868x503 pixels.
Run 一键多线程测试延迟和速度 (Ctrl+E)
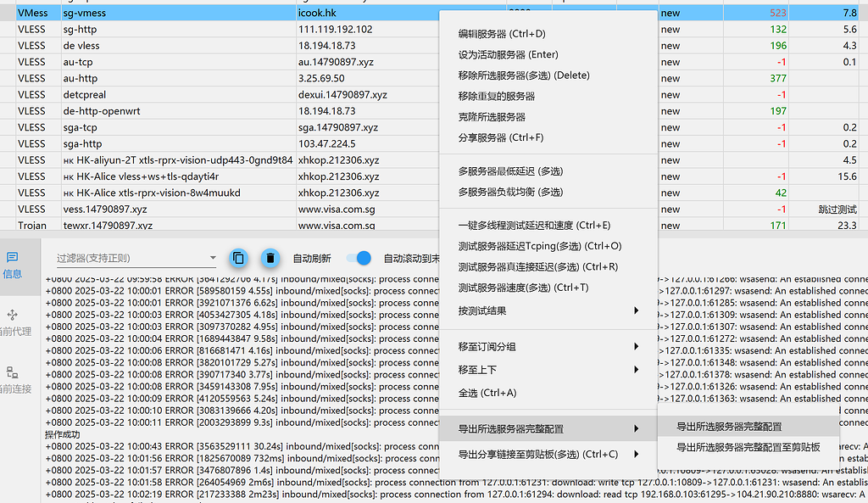coord(548,225)
